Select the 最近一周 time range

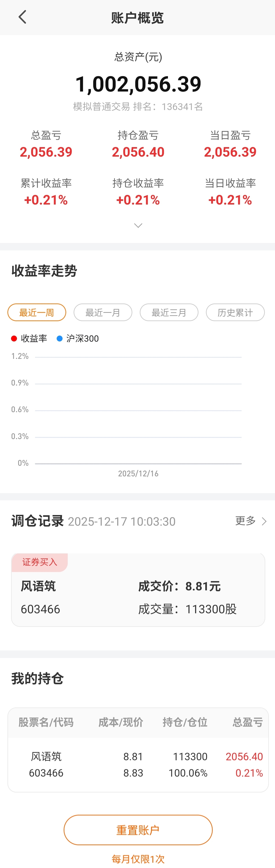point(37,312)
